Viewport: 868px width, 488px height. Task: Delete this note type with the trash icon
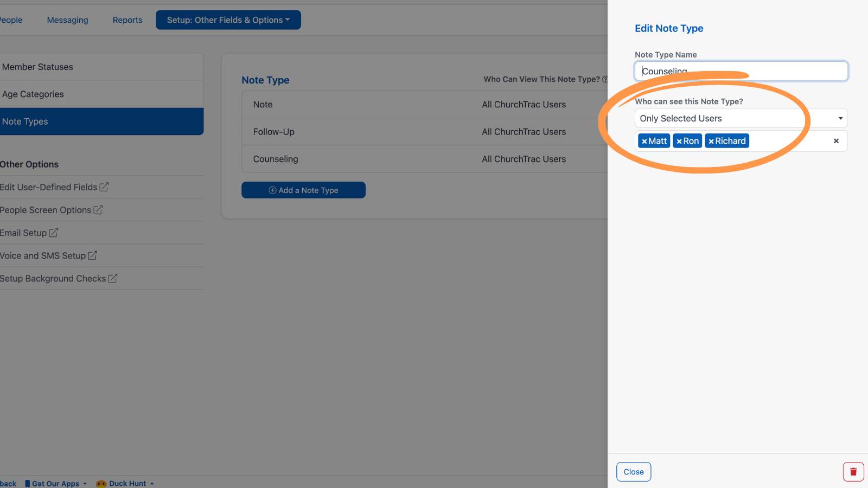click(853, 472)
